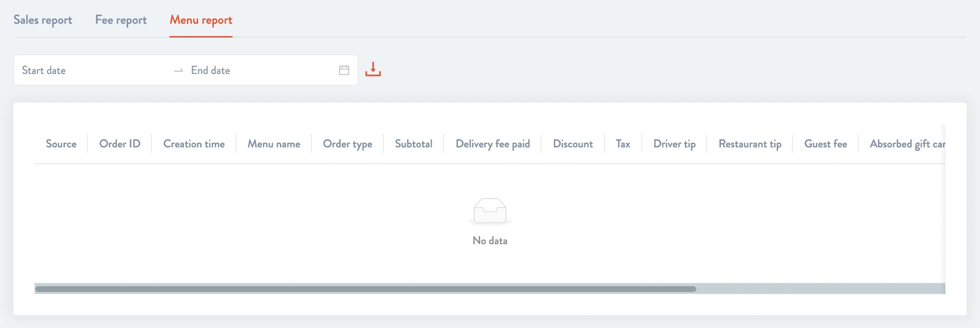The height and width of the screenshot is (328, 980).
Task: Switch to the Sales report tab
Action: coord(43,20)
